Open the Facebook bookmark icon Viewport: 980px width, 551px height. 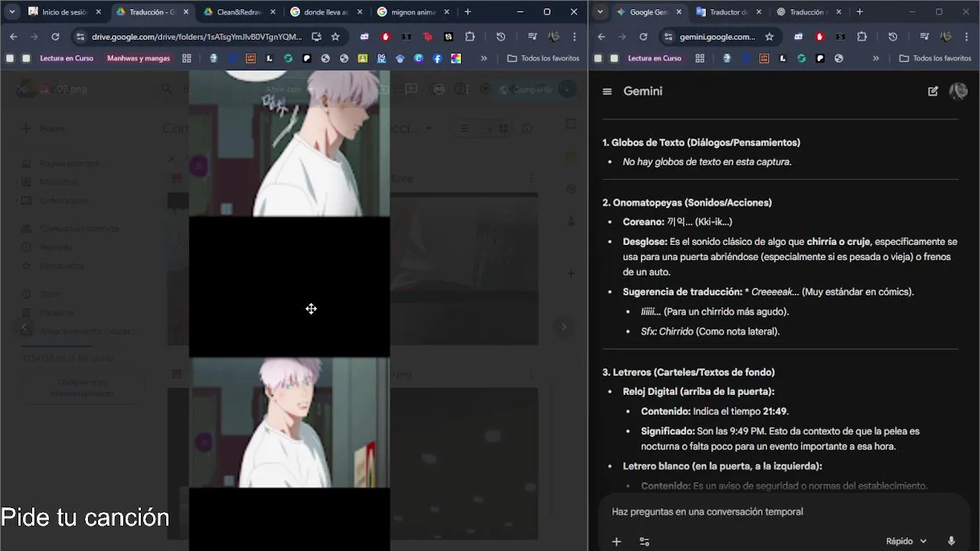tap(437, 58)
